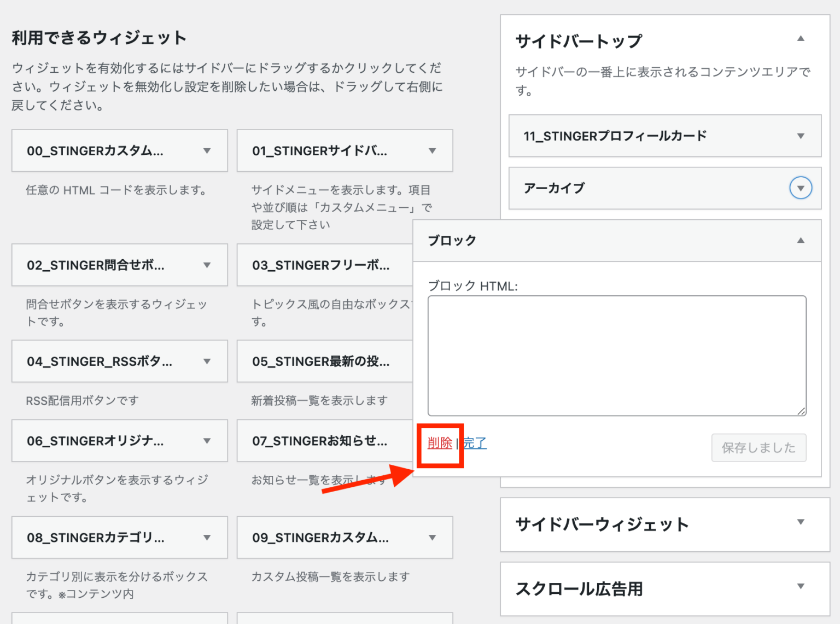Open the 03_STINGERフリーボ widget settings arrow
This screenshot has height=624, width=840.
(x=432, y=265)
